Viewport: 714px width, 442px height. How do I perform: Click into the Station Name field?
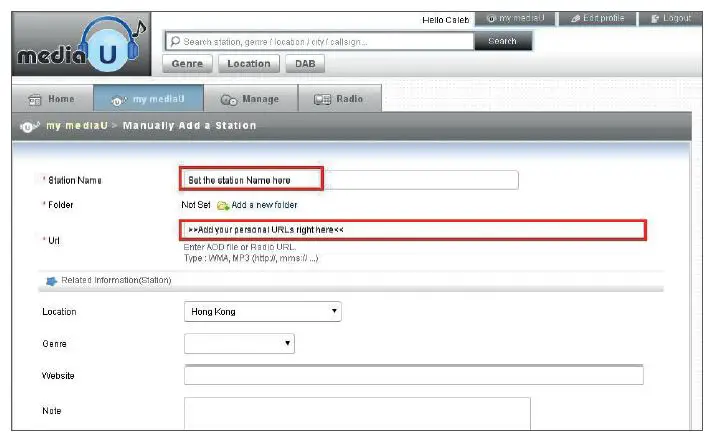point(349,180)
